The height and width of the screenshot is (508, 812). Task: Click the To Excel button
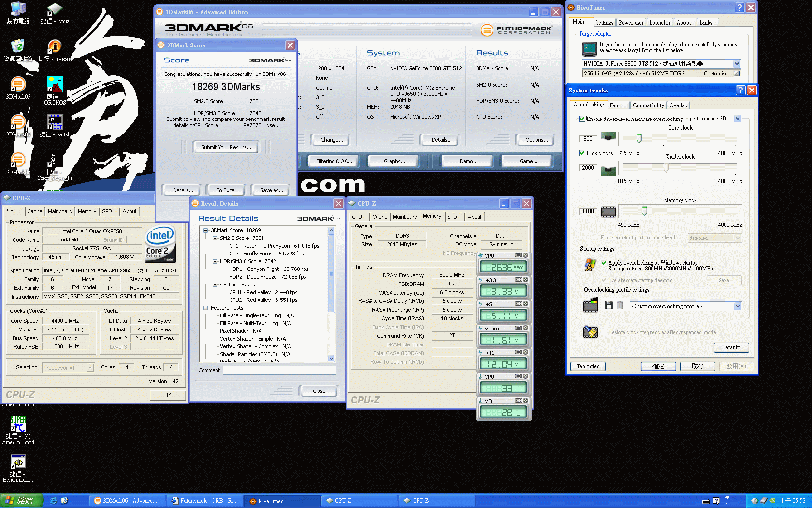coord(226,190)
